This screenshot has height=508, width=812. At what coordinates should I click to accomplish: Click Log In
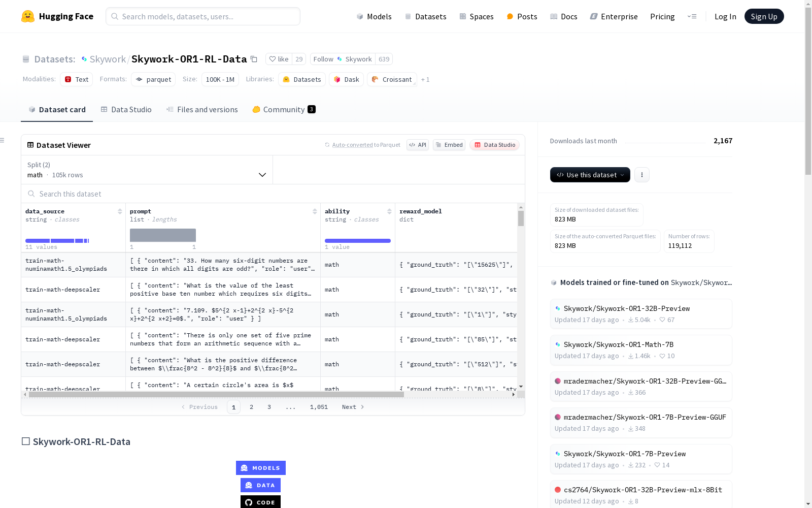pos(725,16)
